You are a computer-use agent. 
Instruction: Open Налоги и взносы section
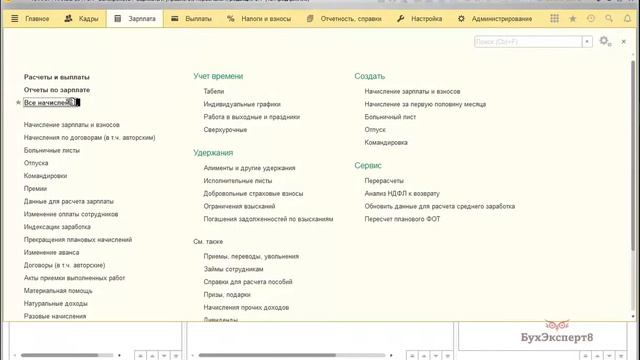click(259, 19)
